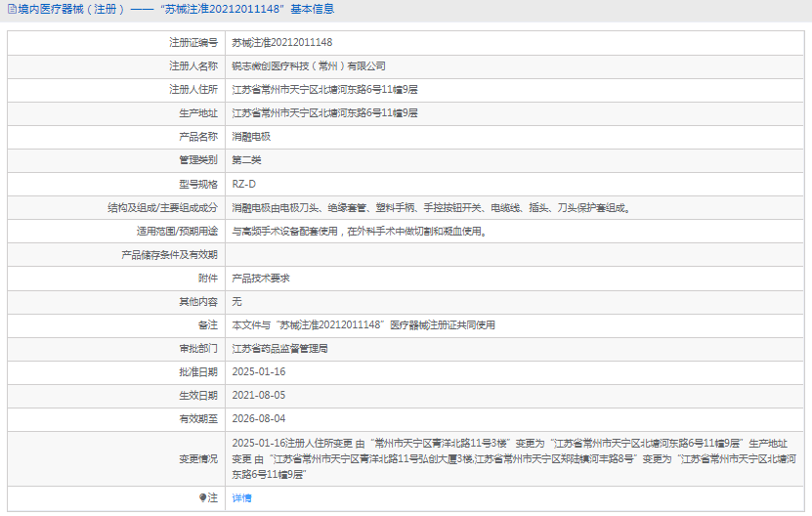Click the 型号规格 label
Viewport: 812px width, 516px height.
198,184
